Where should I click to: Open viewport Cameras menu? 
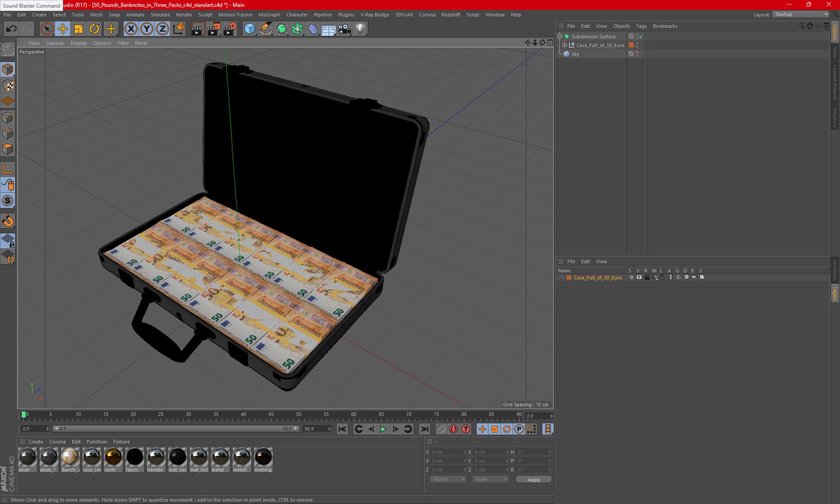coord(55,43)
